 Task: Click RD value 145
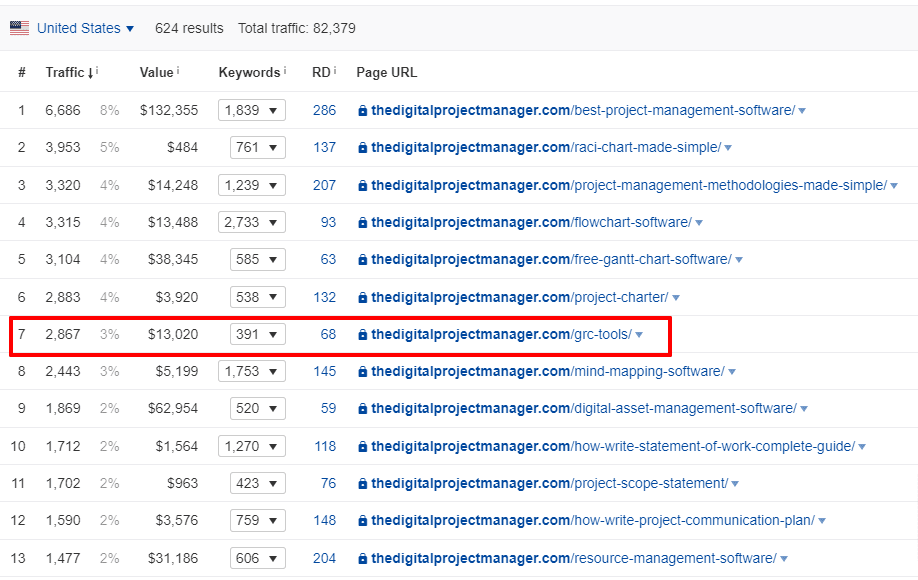coord(324,371)
